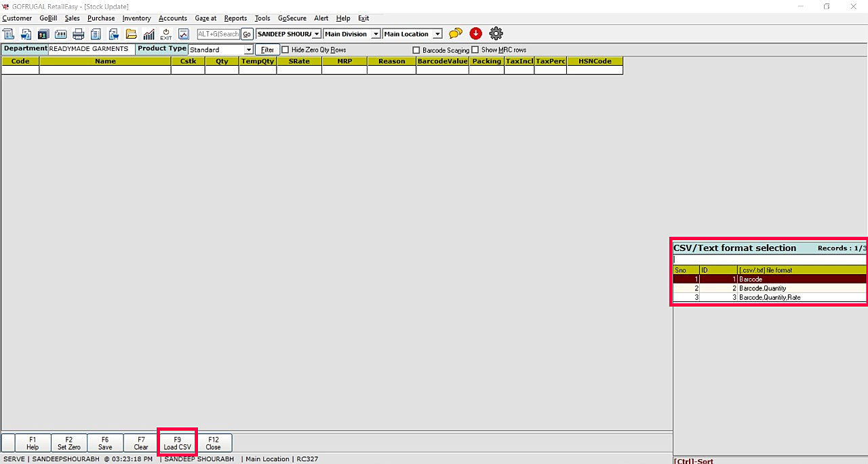Click the GOFRUGAL app logo in title bar
The width and height of the screenshot is (868, 464).
coord(5,6)
